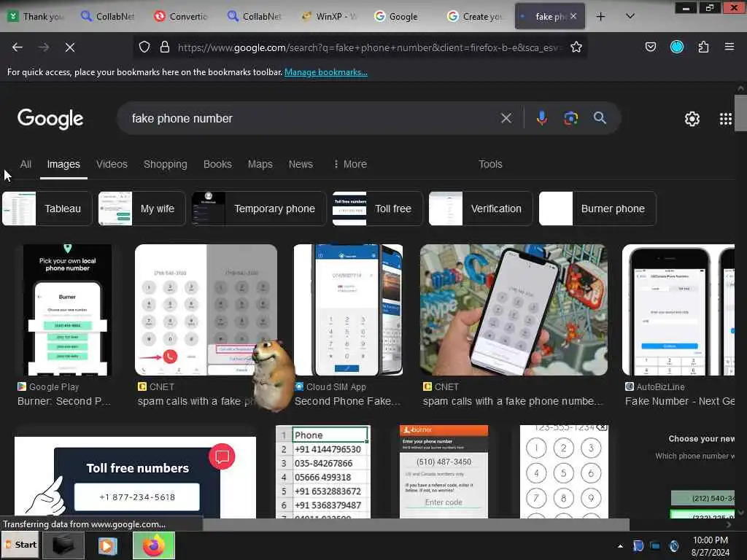Filter images by Verification chip

[480, 209]
